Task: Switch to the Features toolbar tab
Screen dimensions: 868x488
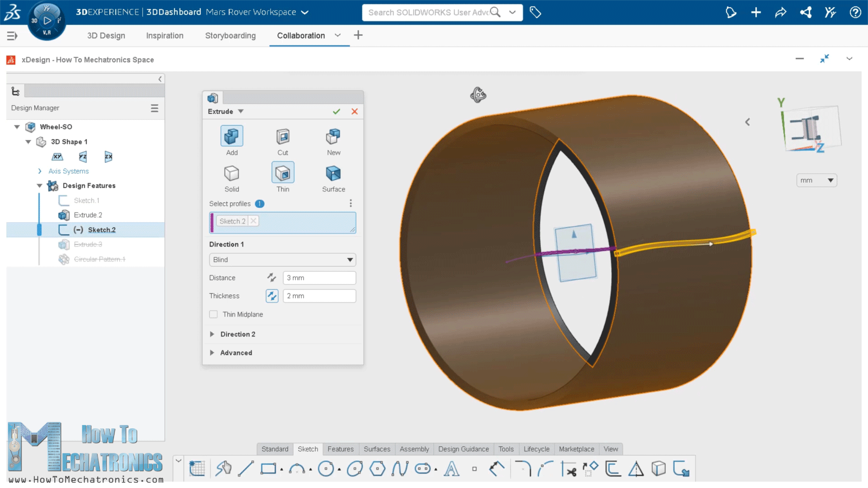Action: (x=340, y=449)
